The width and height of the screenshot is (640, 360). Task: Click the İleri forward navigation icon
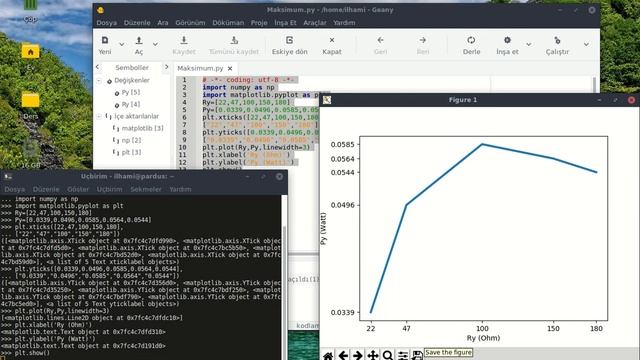coord(423,40)
